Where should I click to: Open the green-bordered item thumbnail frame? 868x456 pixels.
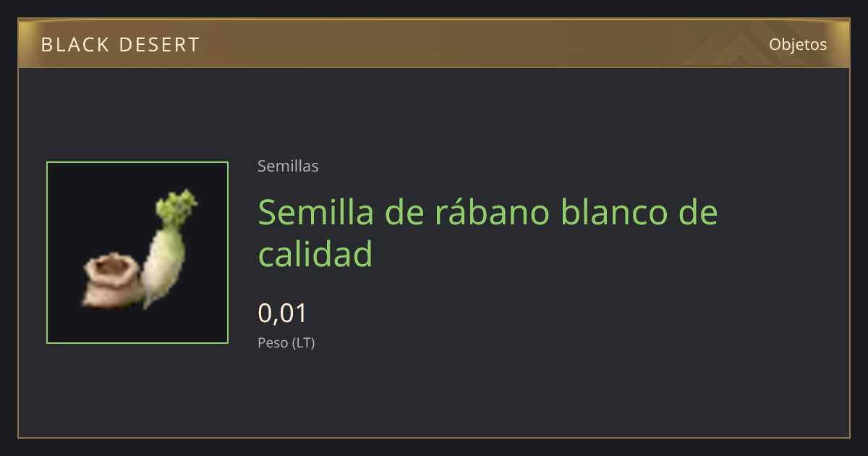(x=137, y=253)
